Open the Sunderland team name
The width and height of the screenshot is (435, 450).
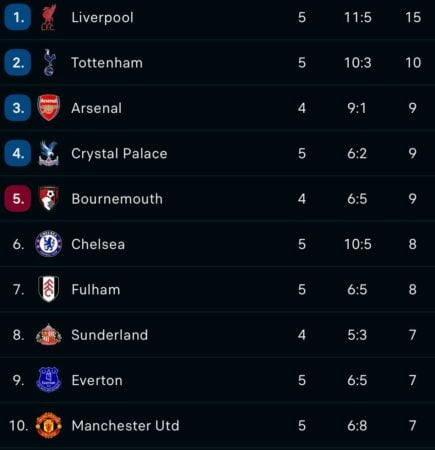[x=110, y=335]
